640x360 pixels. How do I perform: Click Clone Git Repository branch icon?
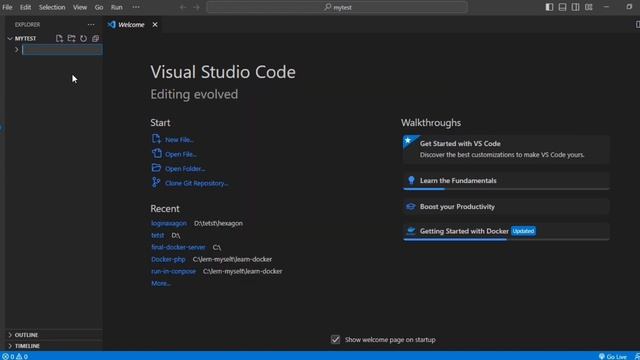(156, 182)
